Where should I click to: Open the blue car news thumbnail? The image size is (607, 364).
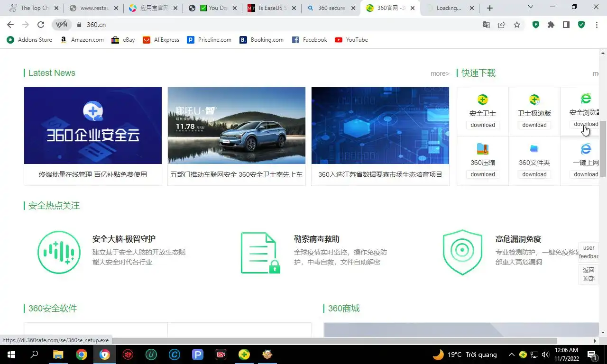coord(237,126)
